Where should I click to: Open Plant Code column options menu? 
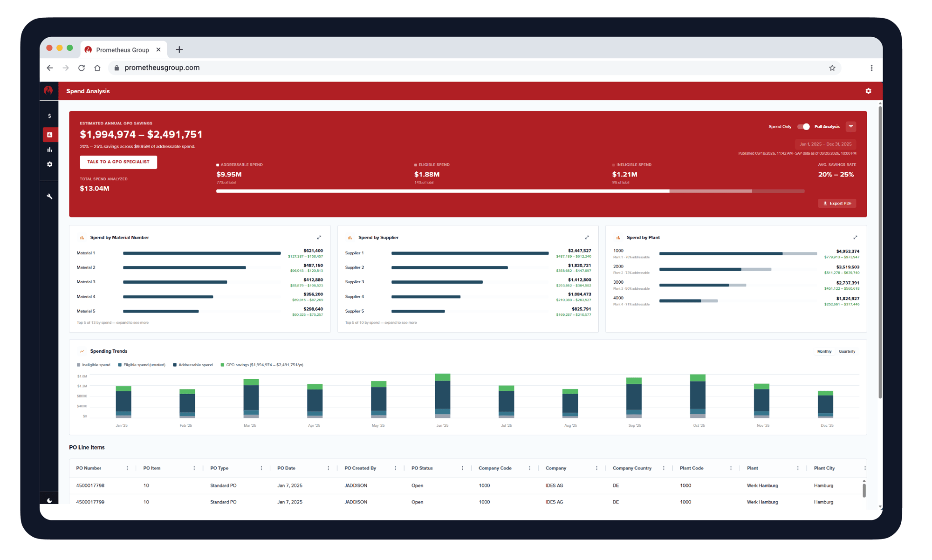[731, 468]
